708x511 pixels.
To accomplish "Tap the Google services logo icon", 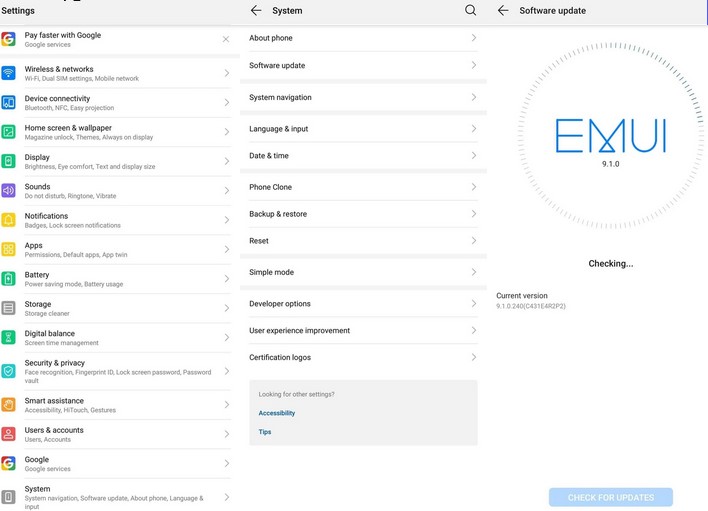I will pos(8,463).
